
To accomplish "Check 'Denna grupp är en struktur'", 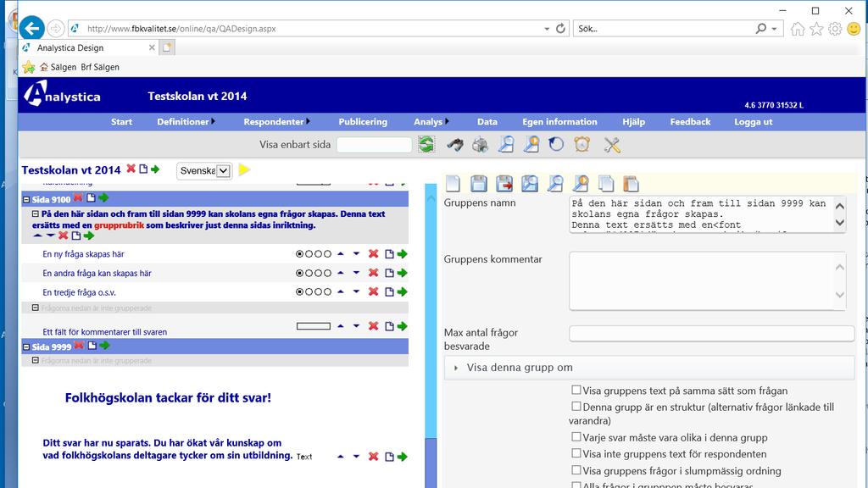I will (x=576, y=407).
